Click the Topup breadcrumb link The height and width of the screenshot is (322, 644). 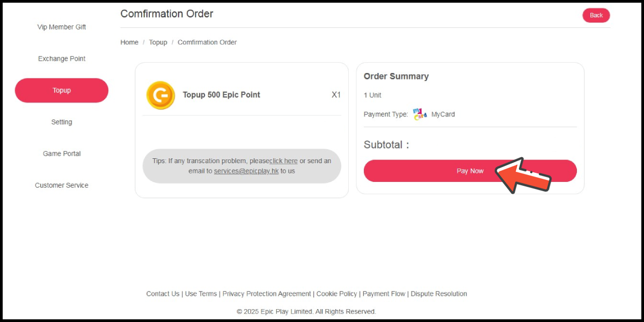coord(158,42)
